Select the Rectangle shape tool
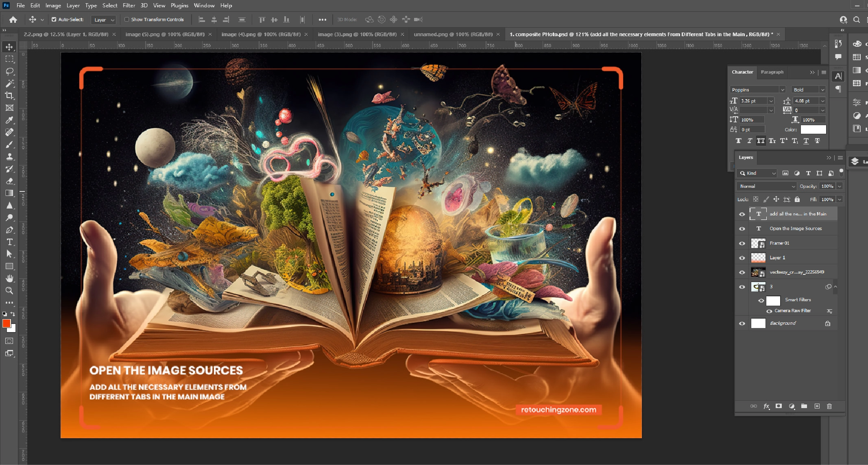 coord(9,266)
